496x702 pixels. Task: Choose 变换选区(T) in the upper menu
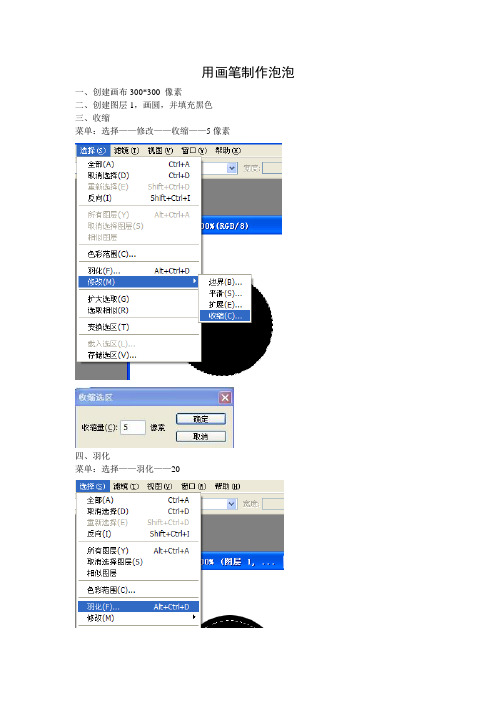138,327
